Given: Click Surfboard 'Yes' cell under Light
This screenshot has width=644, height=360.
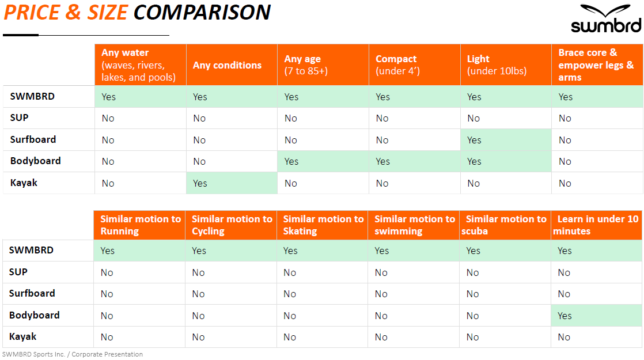Looking at the screenshot, I should click(506, 140).
